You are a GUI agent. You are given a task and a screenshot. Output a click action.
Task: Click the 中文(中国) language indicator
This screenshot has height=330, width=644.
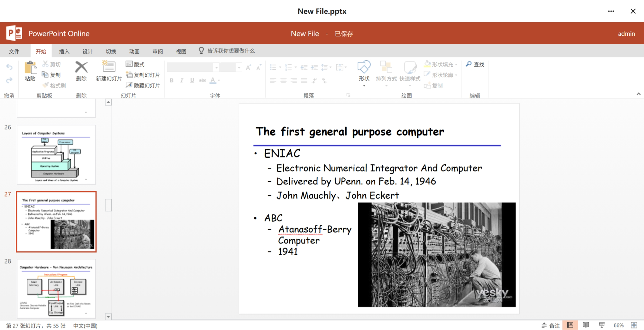click(x=85, y=325)
